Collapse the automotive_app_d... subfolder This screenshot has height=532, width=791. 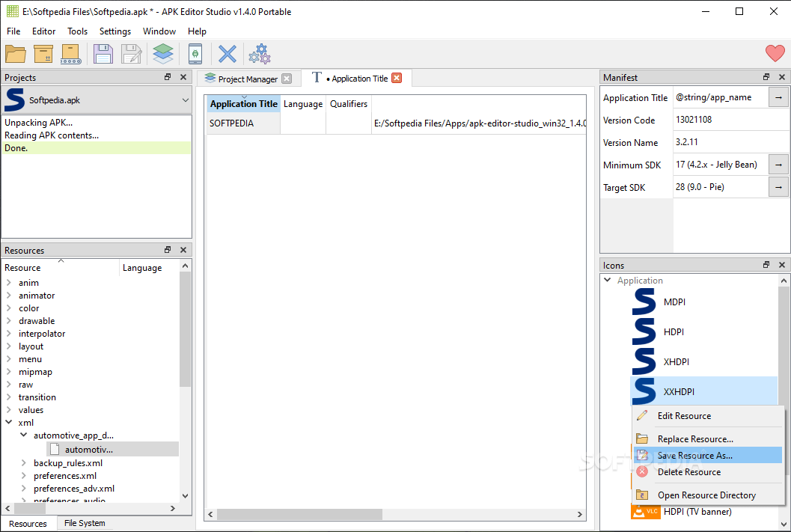[24, 435]
